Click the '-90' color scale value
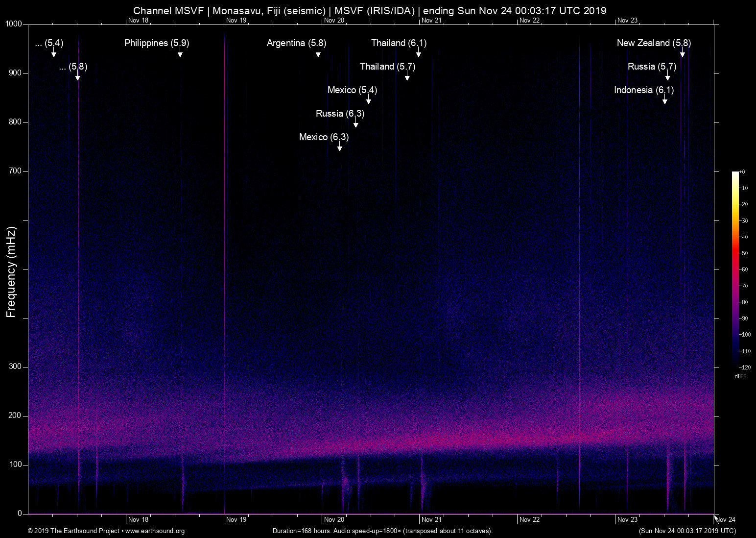The width and height of the screenshot is (756, 538). (744, 318)
